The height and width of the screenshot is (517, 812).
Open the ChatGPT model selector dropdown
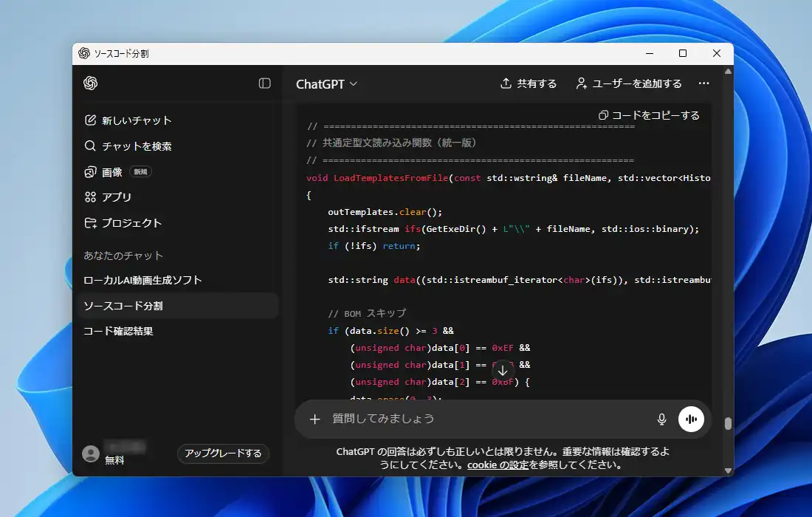click(326, 84)
